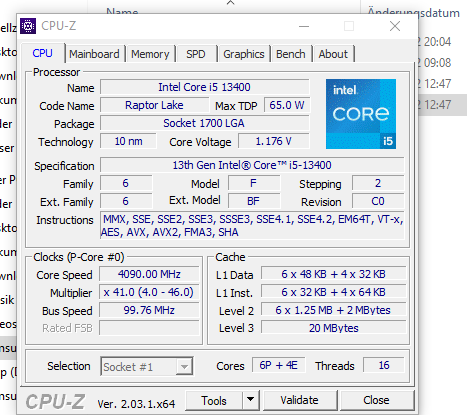Open the Tools dropdown arrow

250,400
